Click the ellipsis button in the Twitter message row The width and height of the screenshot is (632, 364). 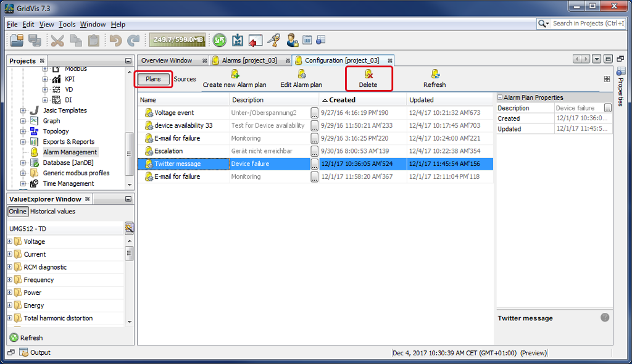coord(314,163)
